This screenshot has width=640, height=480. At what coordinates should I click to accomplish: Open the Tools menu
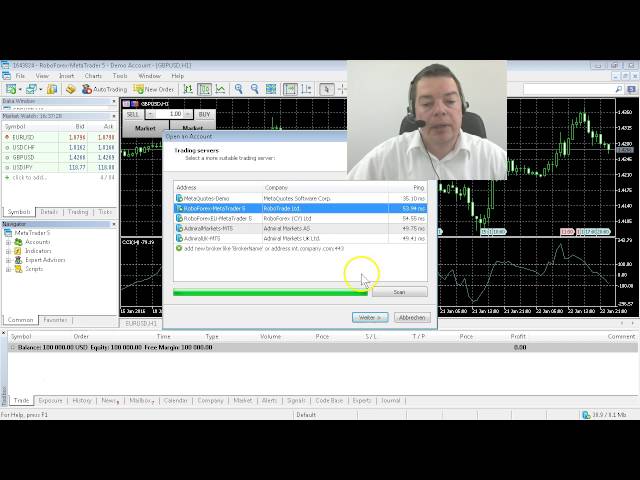click(120, 76)
